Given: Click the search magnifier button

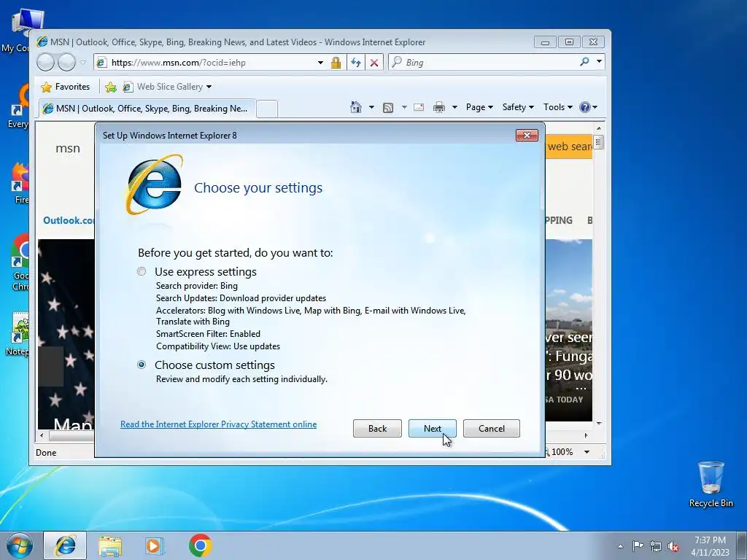Looking at the screenshot, I should coord(584,62).
